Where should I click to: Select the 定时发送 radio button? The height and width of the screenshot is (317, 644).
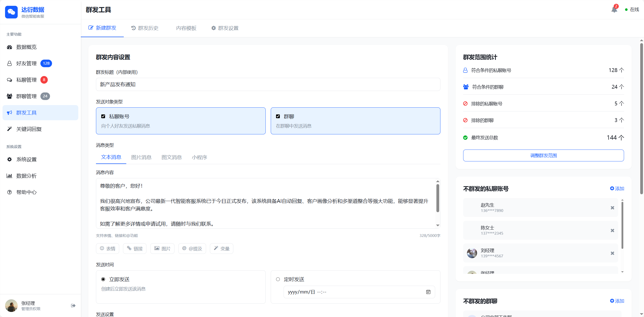(278, 279)
